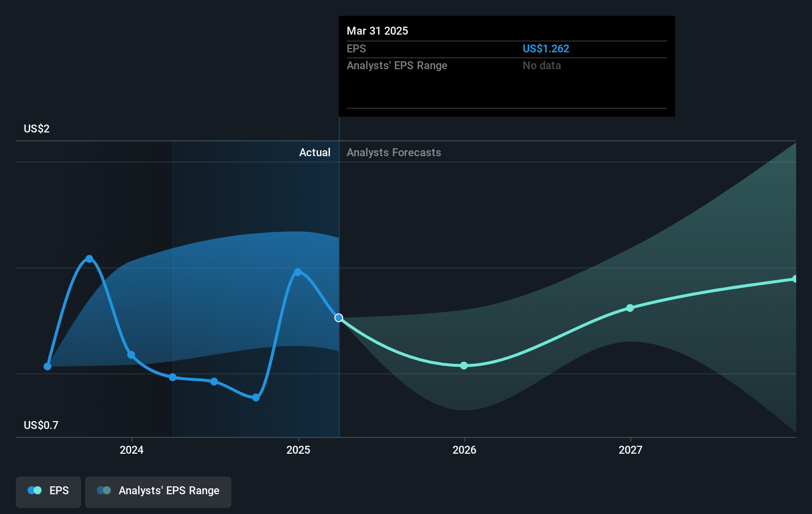Click the Mar 31 2025 tooltip date

coord(377,31)
